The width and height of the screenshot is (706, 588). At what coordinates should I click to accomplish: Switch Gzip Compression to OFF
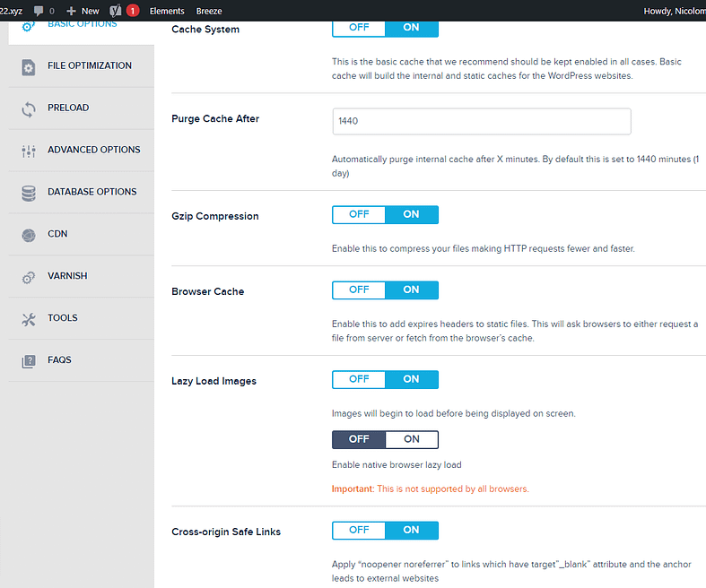pos(359,214)
